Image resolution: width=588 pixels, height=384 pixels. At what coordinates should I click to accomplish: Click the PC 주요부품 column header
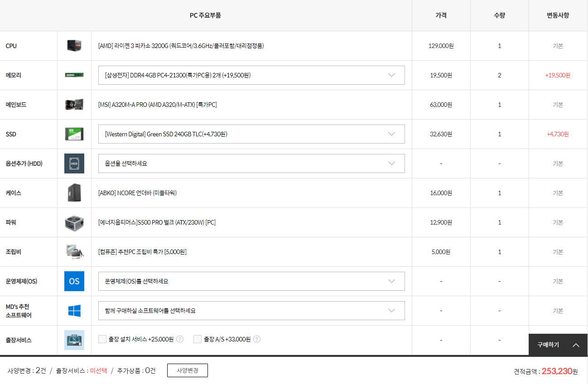(x=205, y=15)
